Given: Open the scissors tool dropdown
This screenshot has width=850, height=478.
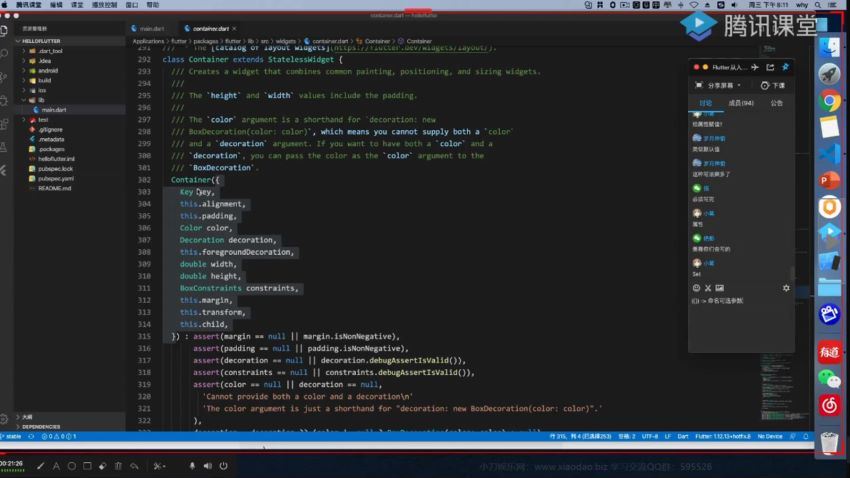Looking at the screenshot, I should pyautogui.click(x=159, y=466).
